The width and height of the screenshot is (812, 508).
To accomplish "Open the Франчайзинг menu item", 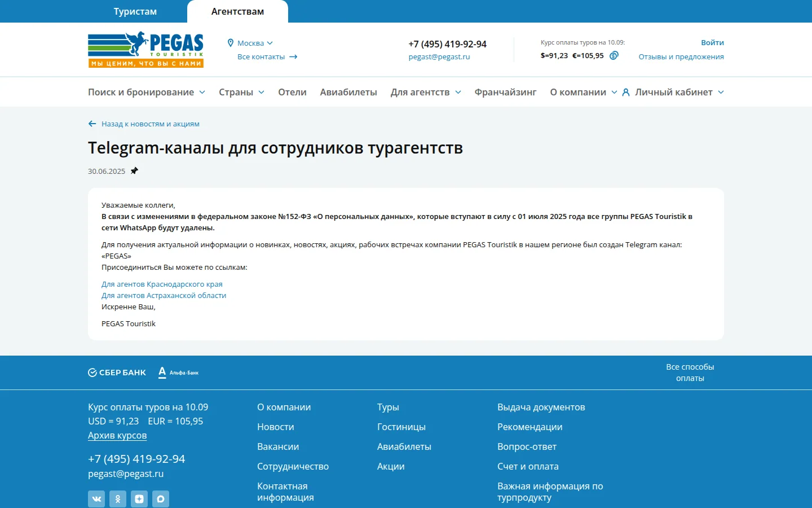I will (x=505, y=92).
